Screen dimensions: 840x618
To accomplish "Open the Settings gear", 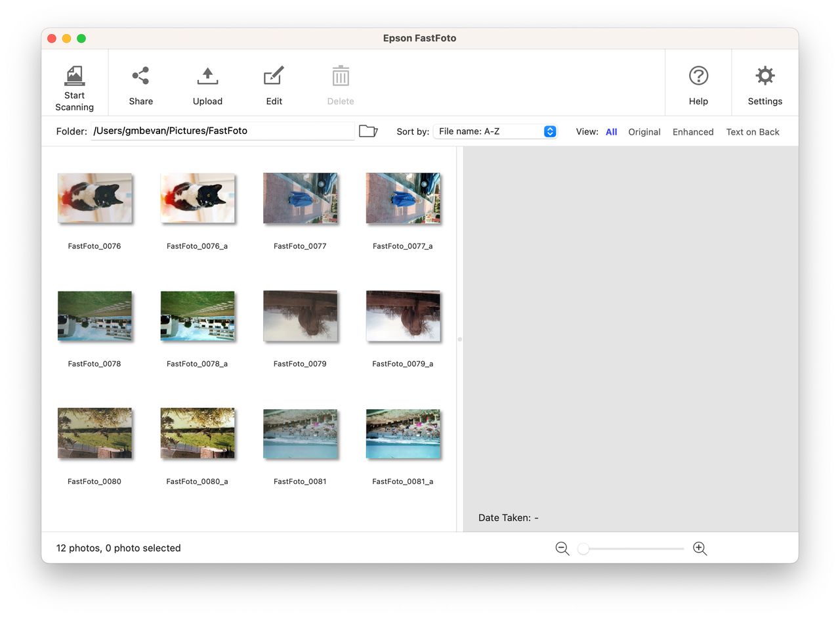I will click(765, 76).
